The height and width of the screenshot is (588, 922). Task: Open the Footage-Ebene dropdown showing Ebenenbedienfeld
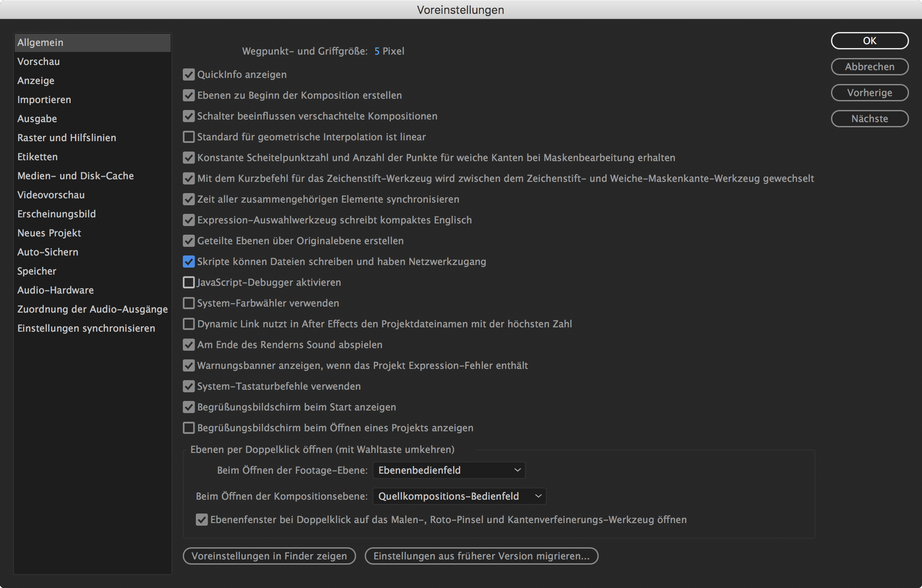[449, 470]
